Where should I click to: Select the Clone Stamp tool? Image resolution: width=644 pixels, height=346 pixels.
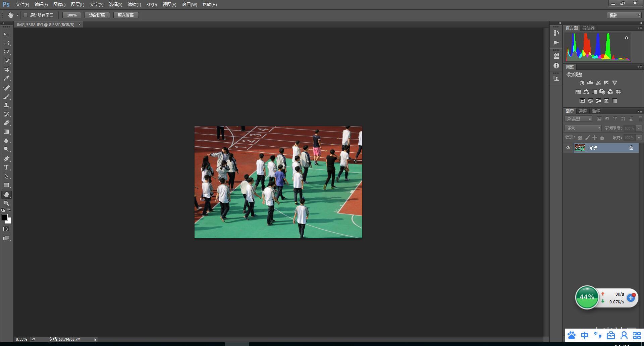[6, 105]
